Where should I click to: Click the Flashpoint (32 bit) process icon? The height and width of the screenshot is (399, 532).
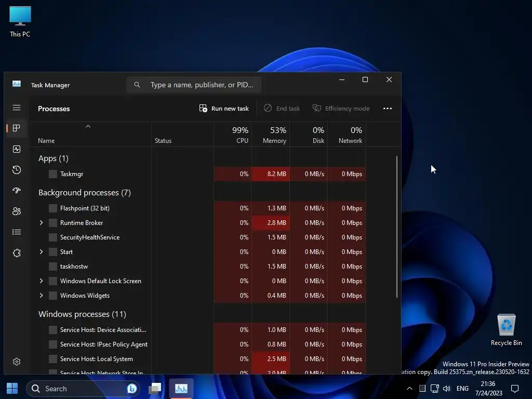point(53,208)
